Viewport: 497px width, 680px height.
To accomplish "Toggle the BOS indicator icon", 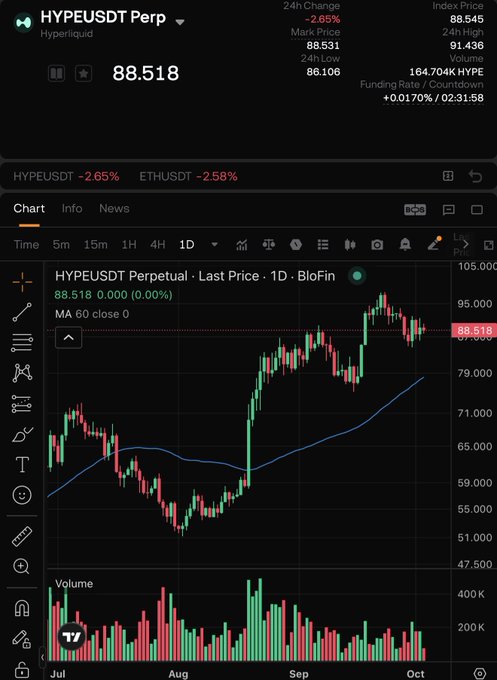I will pos(415,210).
